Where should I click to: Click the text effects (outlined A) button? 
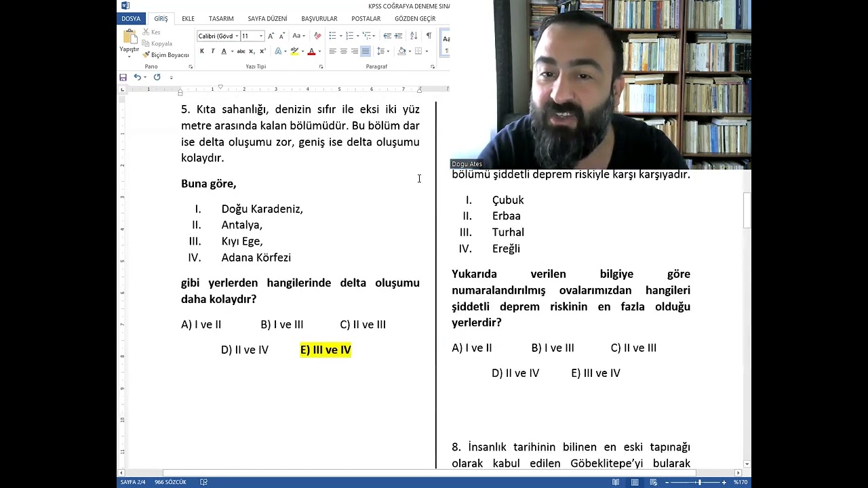coord(278,52)
